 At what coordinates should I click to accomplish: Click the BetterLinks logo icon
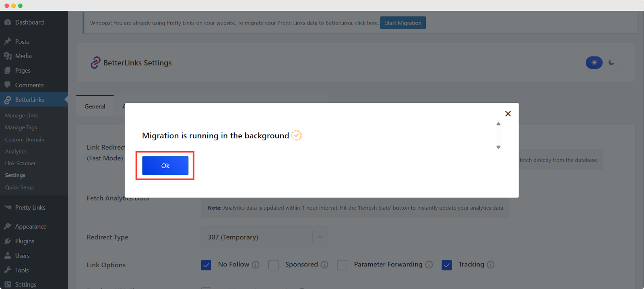tap(95, 62)
